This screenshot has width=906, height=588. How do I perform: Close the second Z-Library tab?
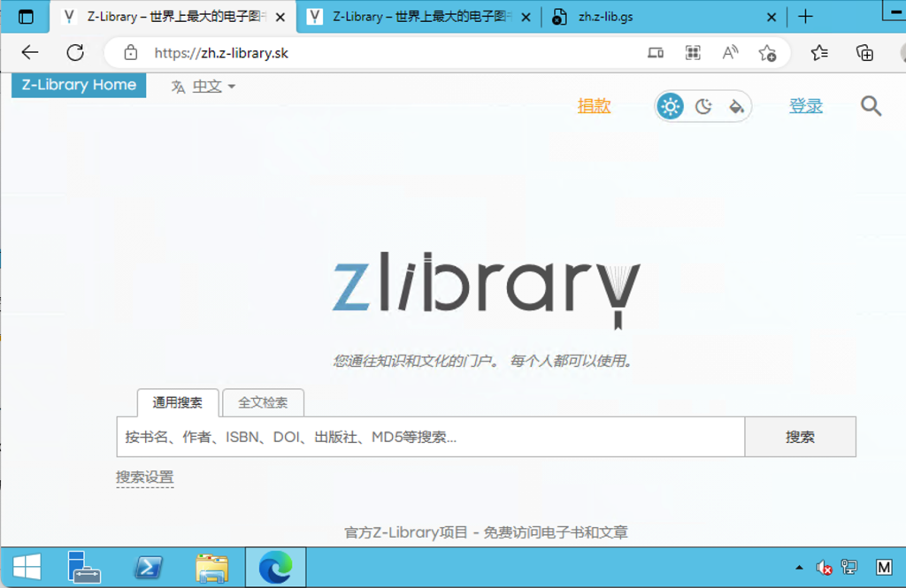[x=526, y=18]
